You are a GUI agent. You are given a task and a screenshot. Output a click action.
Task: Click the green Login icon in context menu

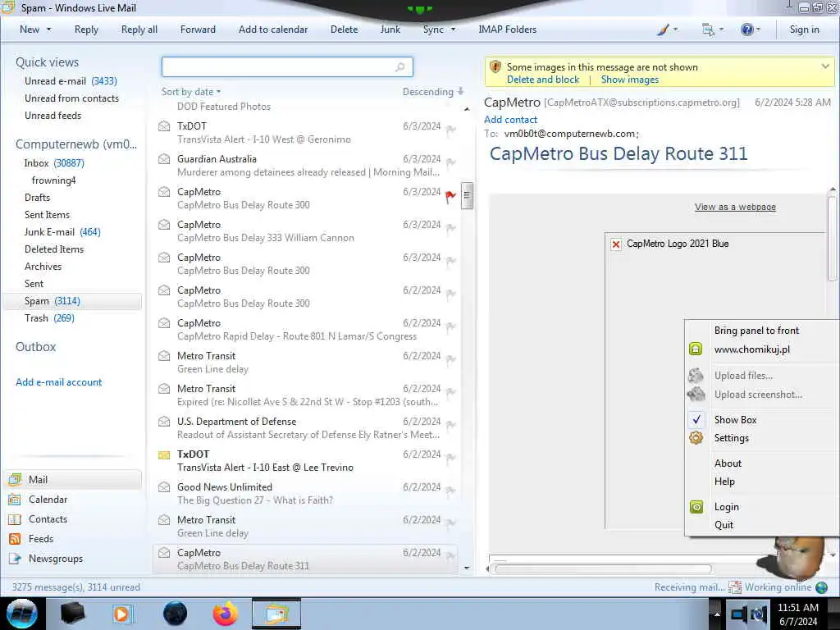696,507
